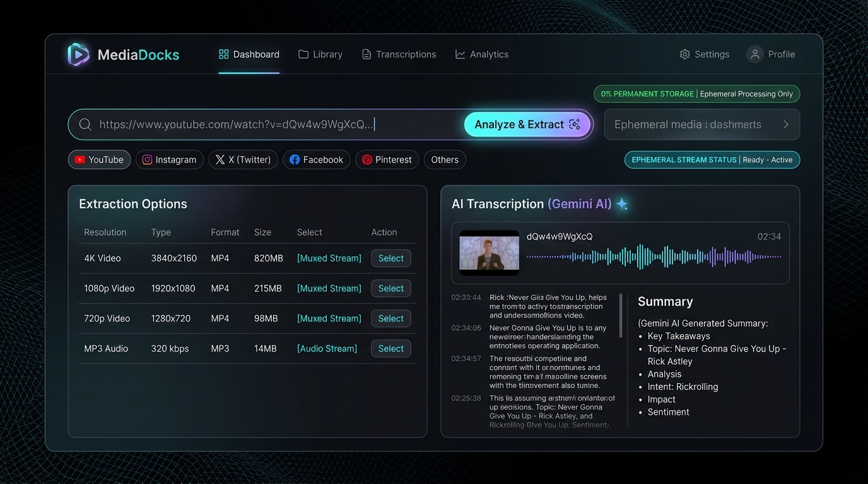The image size is (868, 484).
Task: Click the X (Twitter) logo icon
Action: [x=220, y=159]
